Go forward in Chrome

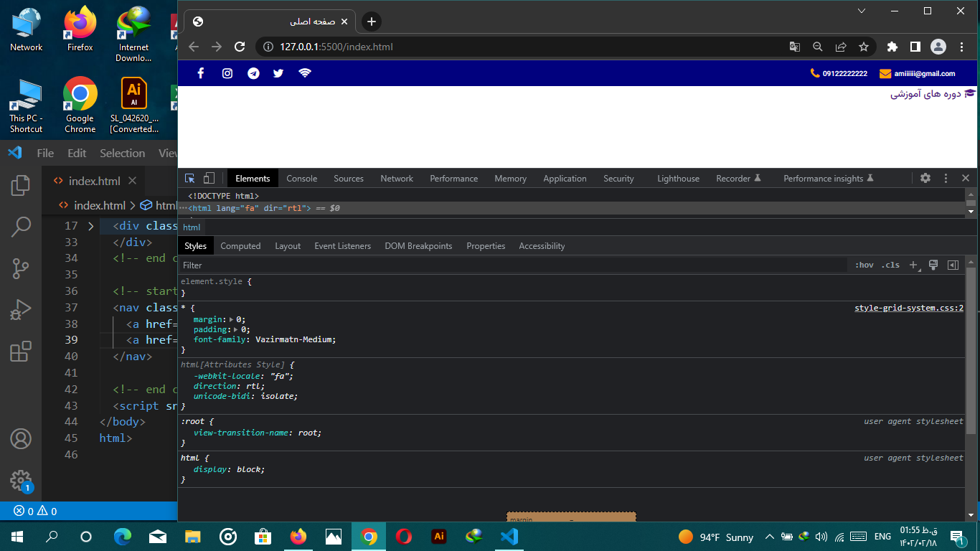pos(217,47)
